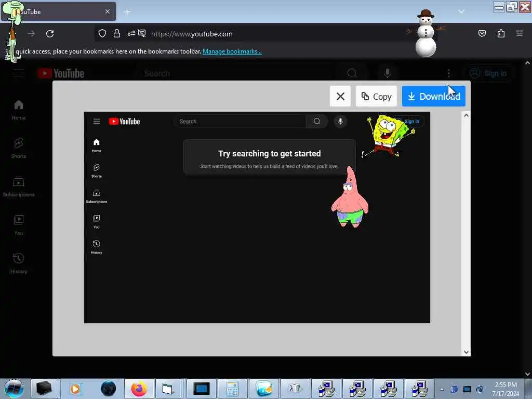The image size is (532, 399).
Task: Click the blocked camera icon in address bar
Action: (x=142, y=34)
